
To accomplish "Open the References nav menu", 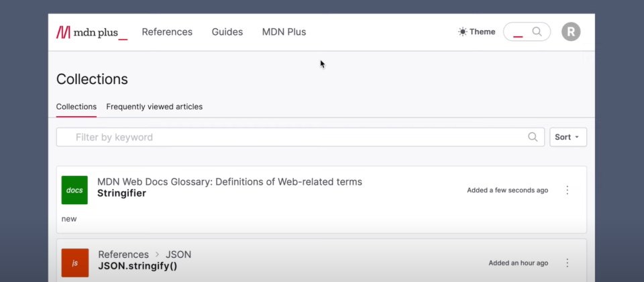I will [167, 32].
